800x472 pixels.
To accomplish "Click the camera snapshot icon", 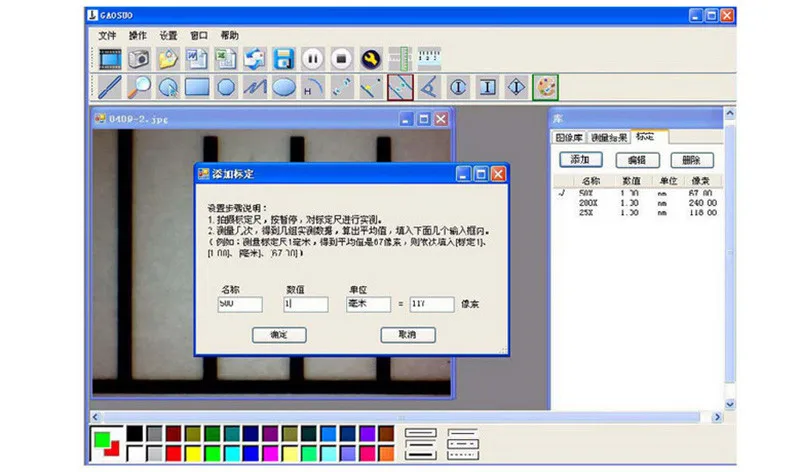I will (139, 59).
